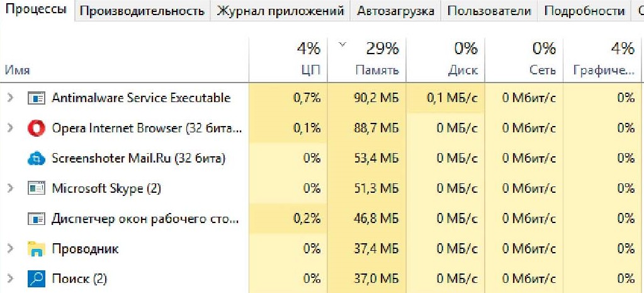Expand the Проводник process entry
This screenshot has height=293, width=644.
(9, 249)
